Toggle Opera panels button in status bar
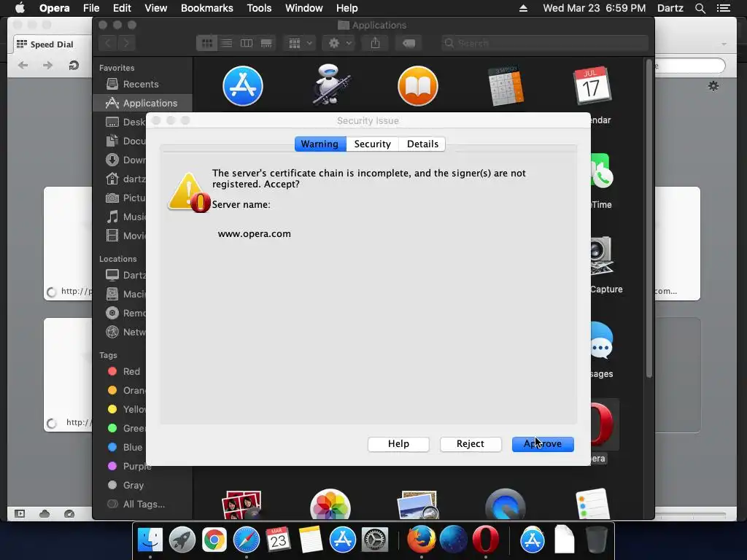 [x=20, y=514]
